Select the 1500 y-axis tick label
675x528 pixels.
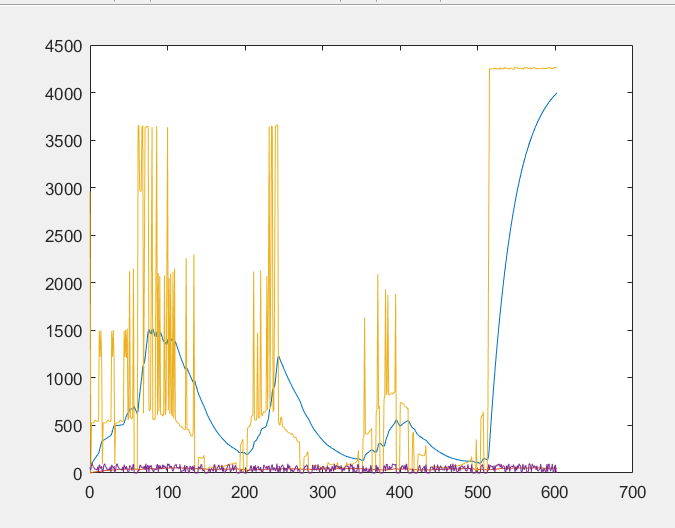60,331
